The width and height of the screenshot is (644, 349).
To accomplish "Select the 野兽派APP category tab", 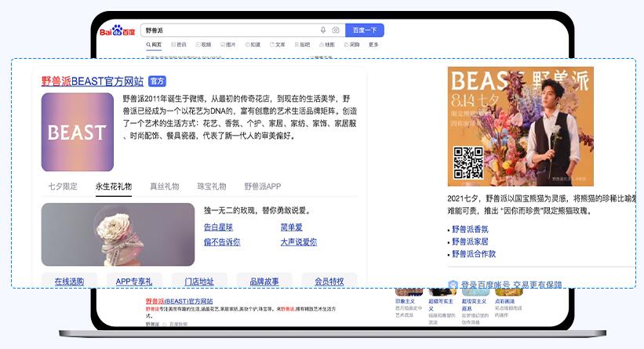I will click(x=263, y=187).
